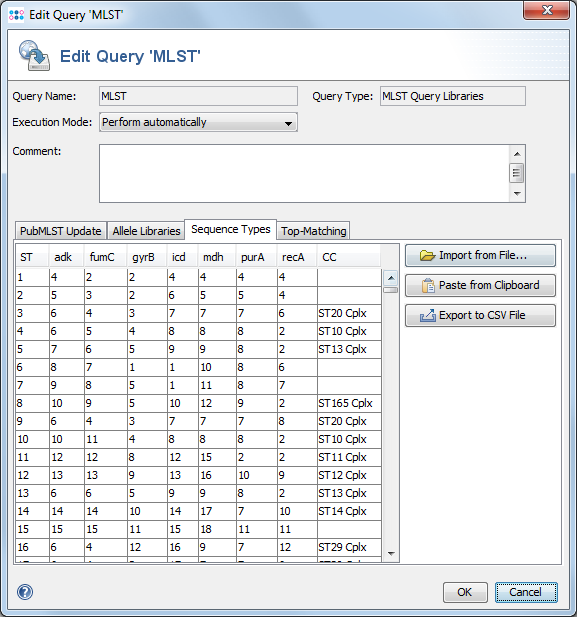
Task: Close the Edit Query dialog window
Action: pyautogui.click(x=547, y=10)
